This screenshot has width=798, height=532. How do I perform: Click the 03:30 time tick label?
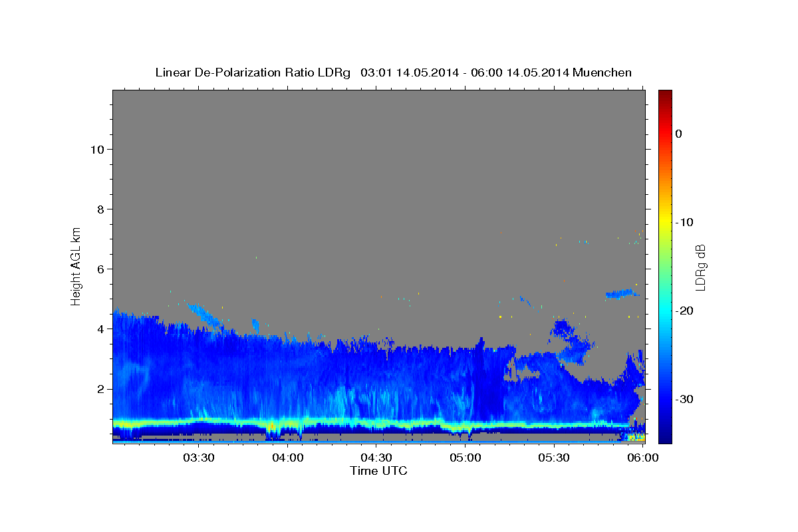pyautogui.click(x=198, y=458)
